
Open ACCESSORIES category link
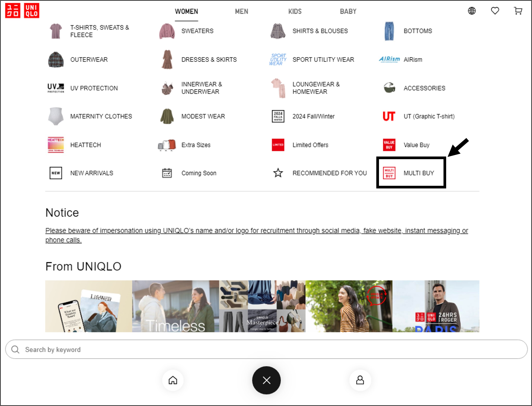(424, 88)
